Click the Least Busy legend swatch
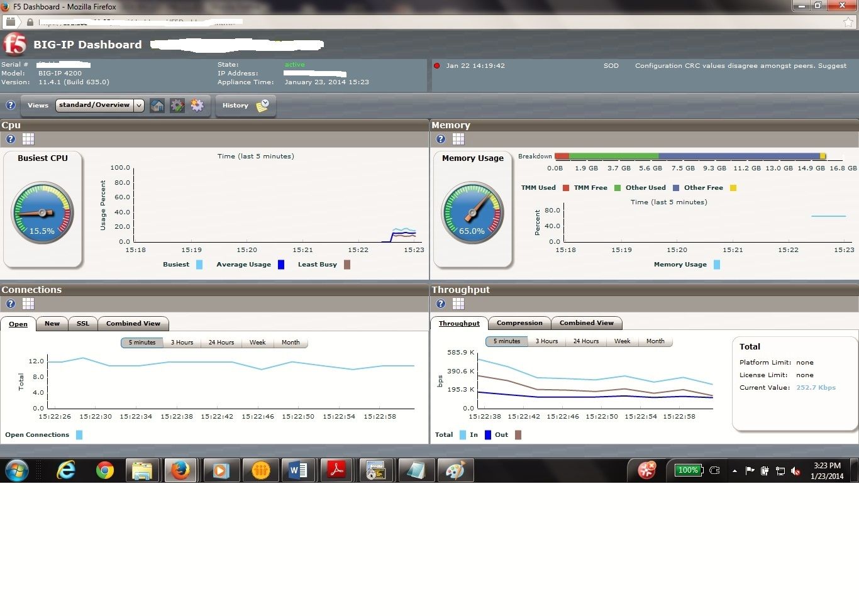859x616 pixels. pos(347,265)
